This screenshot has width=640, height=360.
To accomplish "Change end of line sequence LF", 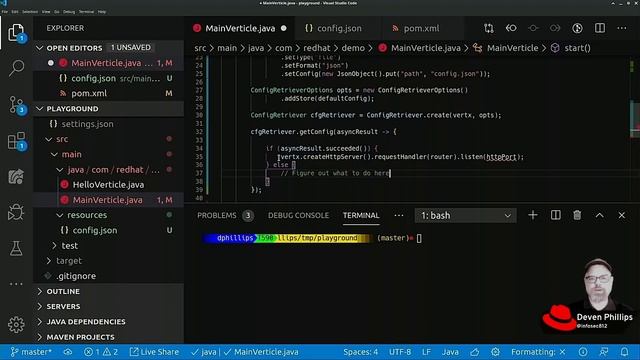I will point(426,352).
